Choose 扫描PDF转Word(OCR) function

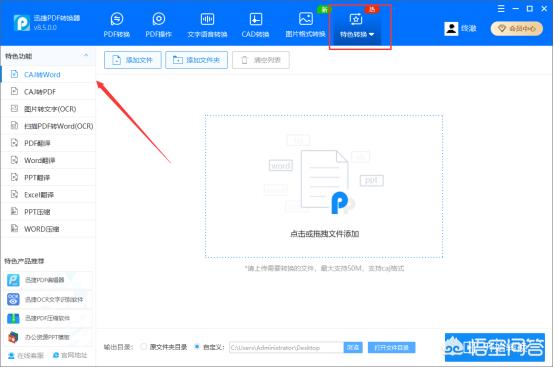coord(48,126)
